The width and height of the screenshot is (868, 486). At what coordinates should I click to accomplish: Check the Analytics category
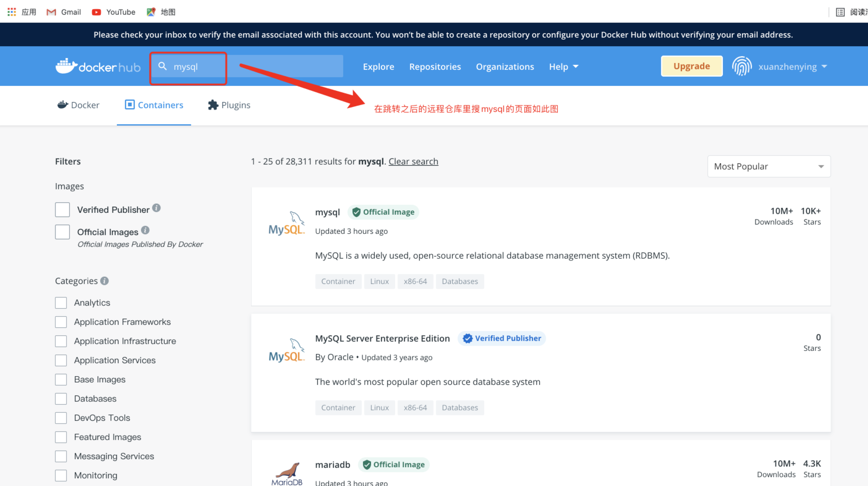click(61, 303)
